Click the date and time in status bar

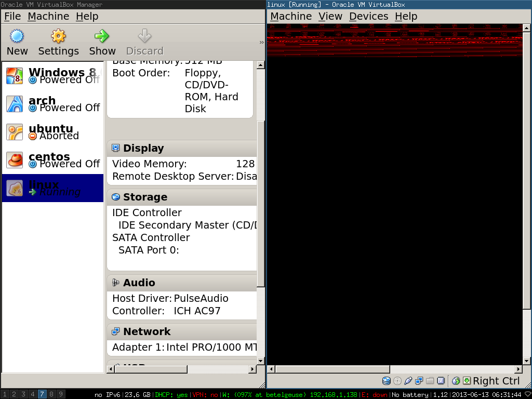tap(486, 395)
